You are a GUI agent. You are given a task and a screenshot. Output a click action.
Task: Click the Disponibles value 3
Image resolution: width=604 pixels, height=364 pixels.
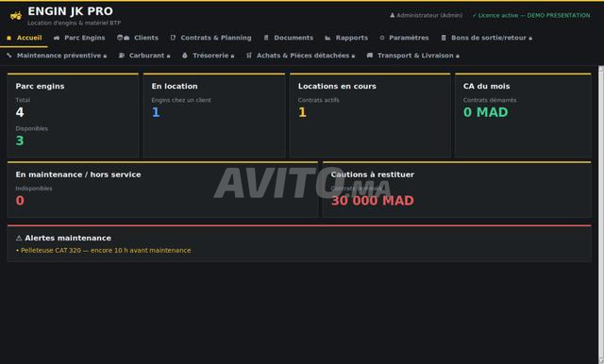pos(20,141)
